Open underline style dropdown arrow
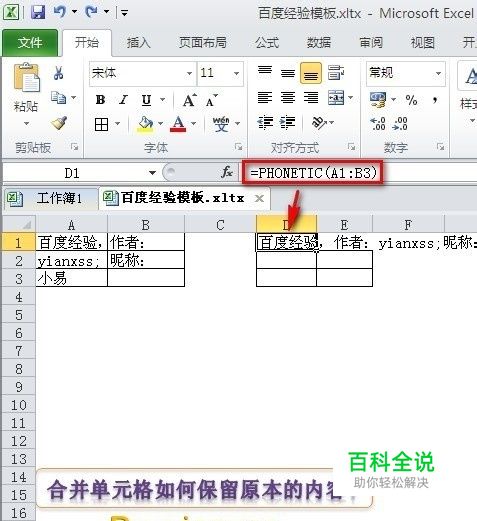Screen dimensions: 477x521 [163, 100]
